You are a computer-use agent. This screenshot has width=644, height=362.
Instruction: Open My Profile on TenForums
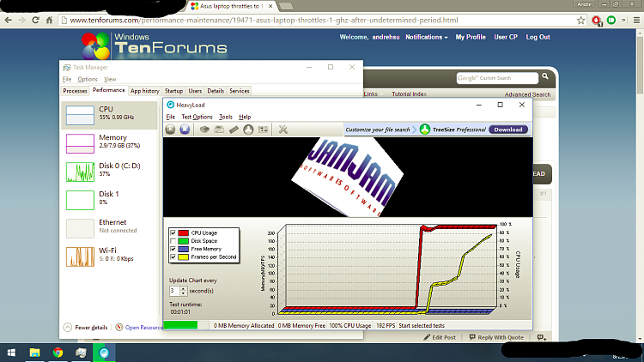click(x=471, y=37)
